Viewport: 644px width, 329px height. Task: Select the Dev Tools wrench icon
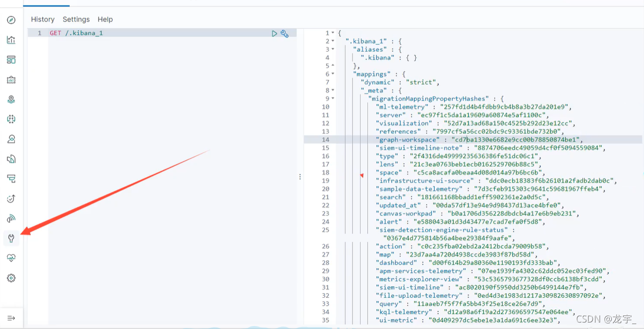11,238
